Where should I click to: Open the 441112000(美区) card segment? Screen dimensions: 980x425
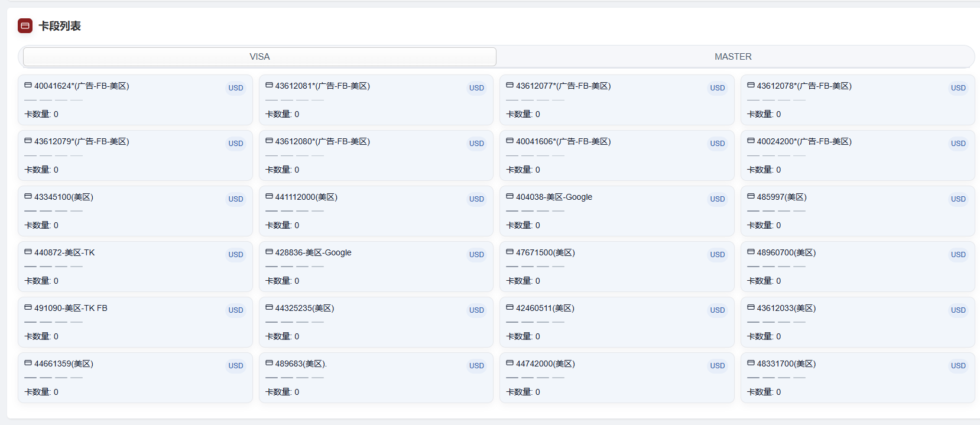[376, 211]
